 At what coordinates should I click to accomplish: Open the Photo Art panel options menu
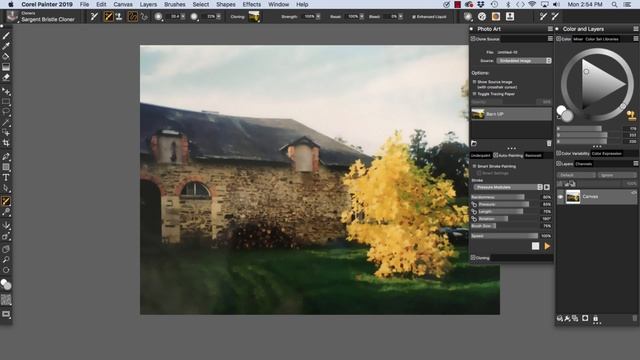[x=550, y=29]
